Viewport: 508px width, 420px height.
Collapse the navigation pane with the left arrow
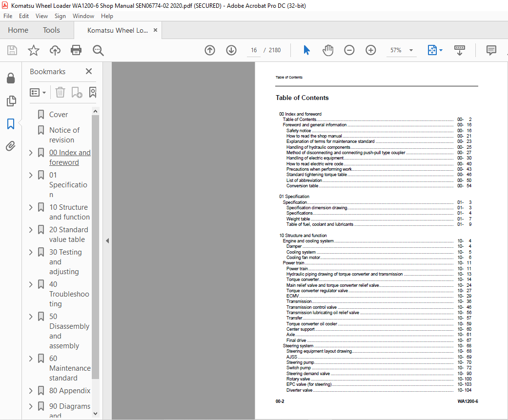107,240
